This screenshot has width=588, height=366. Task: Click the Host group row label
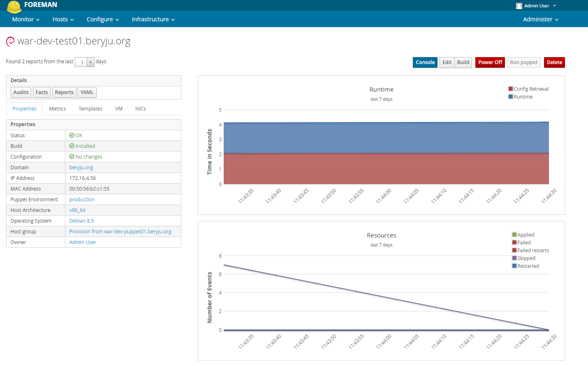pyautogui.click(x=23, y=231)
